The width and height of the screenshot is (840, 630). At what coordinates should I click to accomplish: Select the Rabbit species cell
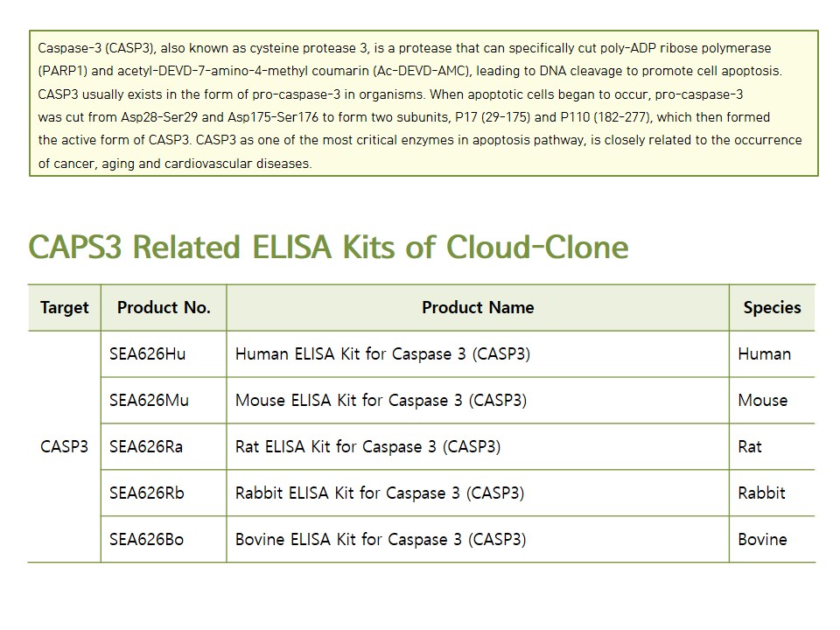click(761, 493)
